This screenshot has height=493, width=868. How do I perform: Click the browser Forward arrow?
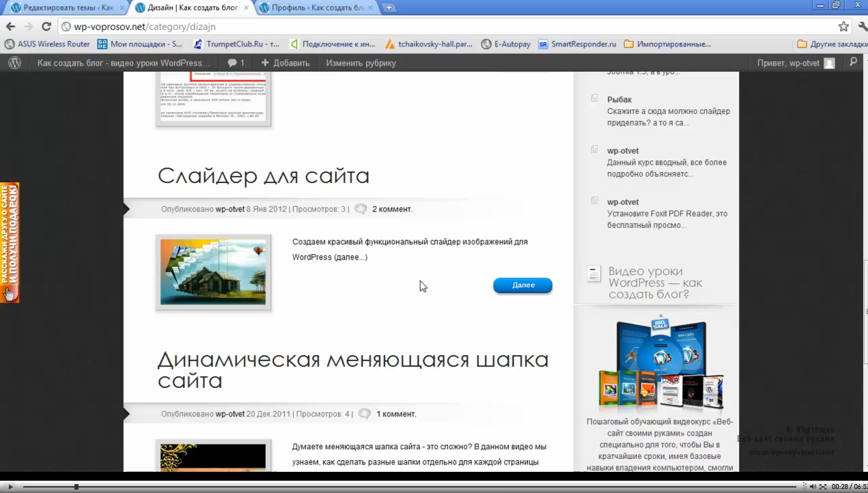(28, 27)
